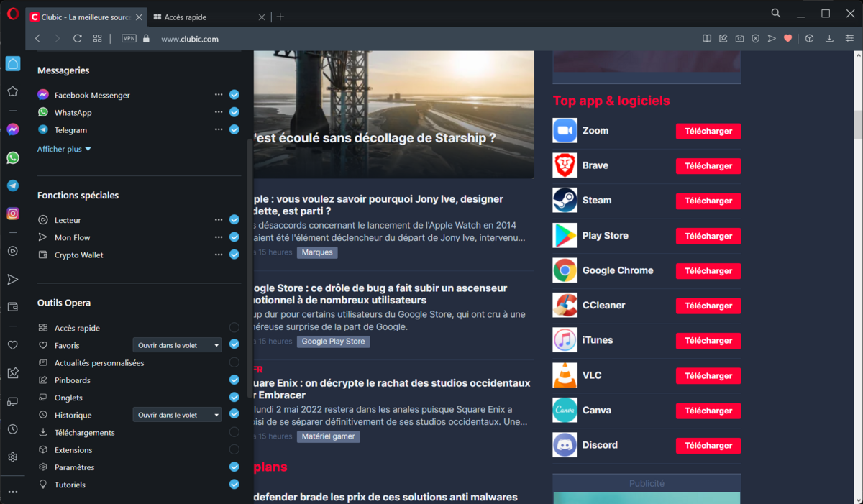Uncheck Facebook Messenger in sidebar setup
This screenshot has width=863, height=504.
[234, 95]
